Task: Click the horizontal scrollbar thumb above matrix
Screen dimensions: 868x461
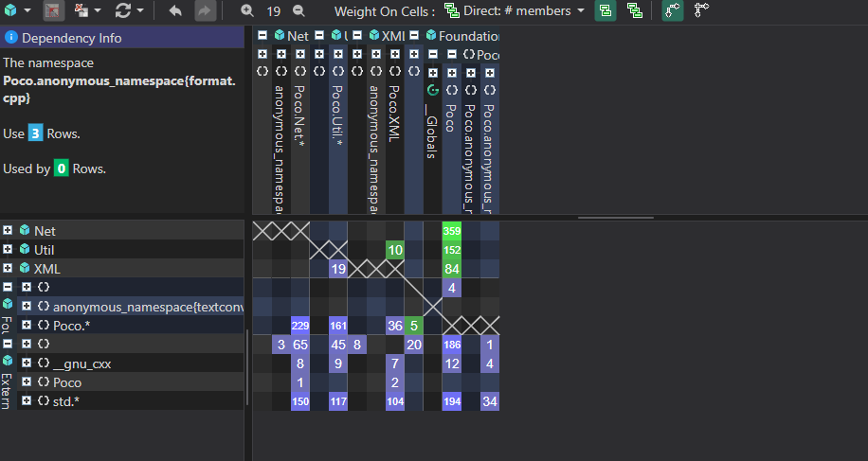Action: click(616, 217)
